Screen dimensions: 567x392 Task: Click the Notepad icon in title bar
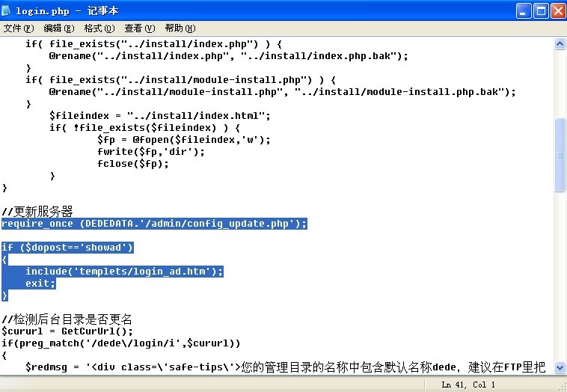click(8, 10)
